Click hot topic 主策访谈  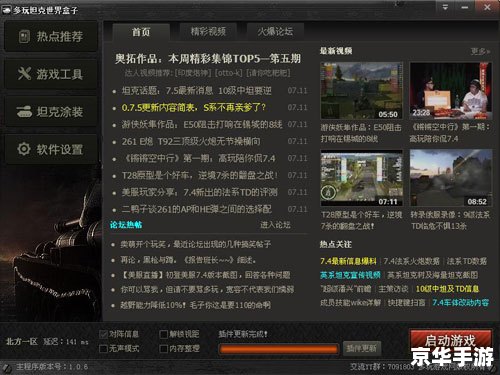[x=393, y=289]
